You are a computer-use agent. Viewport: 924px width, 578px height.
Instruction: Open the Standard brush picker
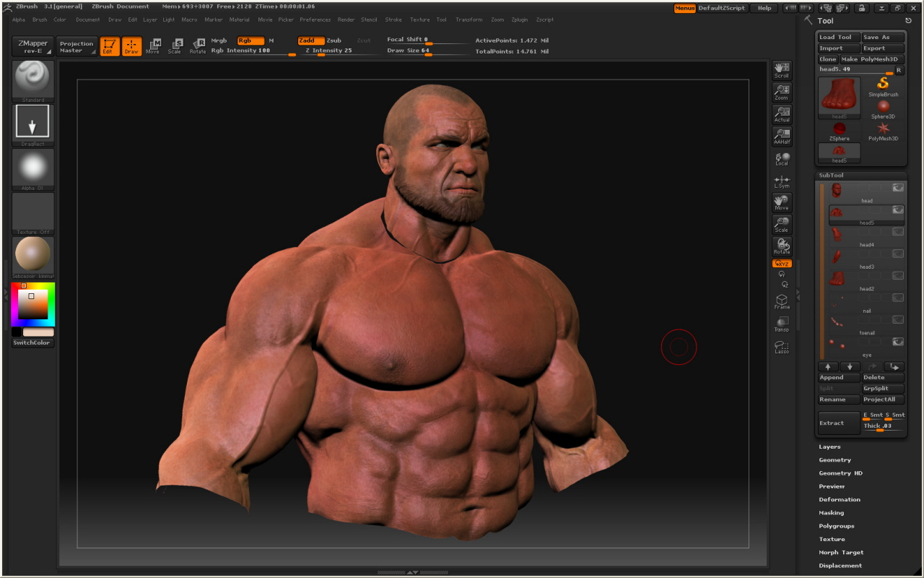pos(33,82)
